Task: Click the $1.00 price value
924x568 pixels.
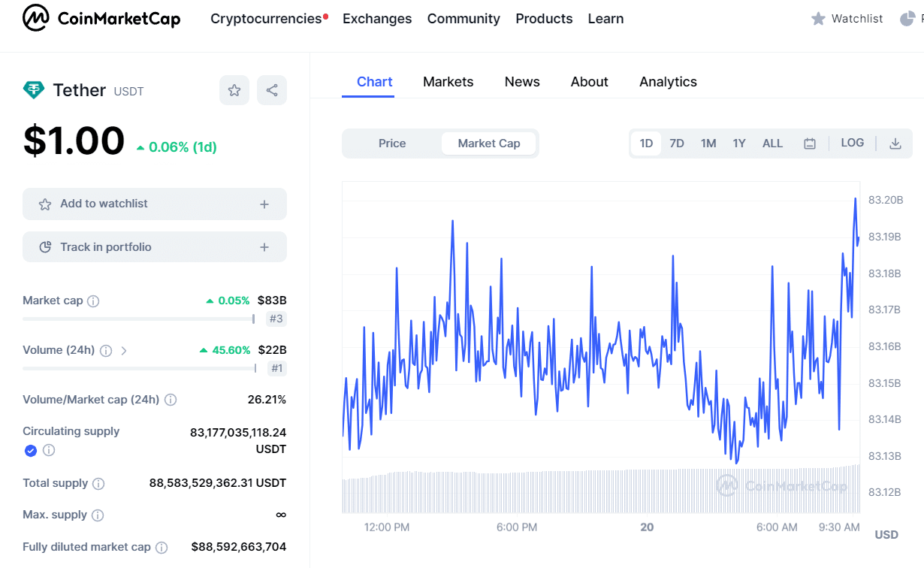Action: [x=74, y=141]
